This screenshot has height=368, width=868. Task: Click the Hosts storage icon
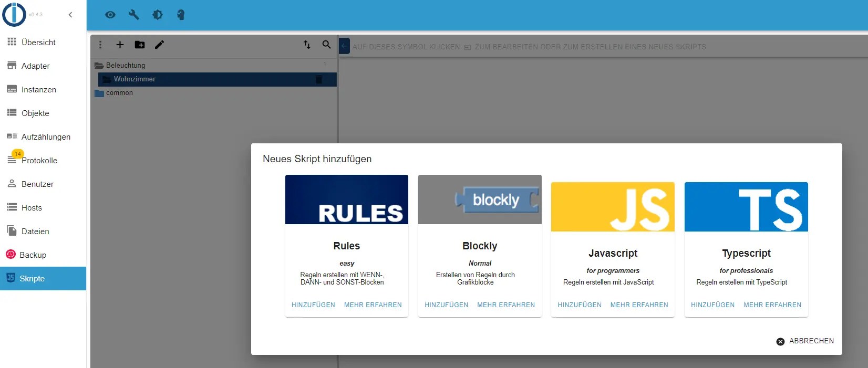12,207
